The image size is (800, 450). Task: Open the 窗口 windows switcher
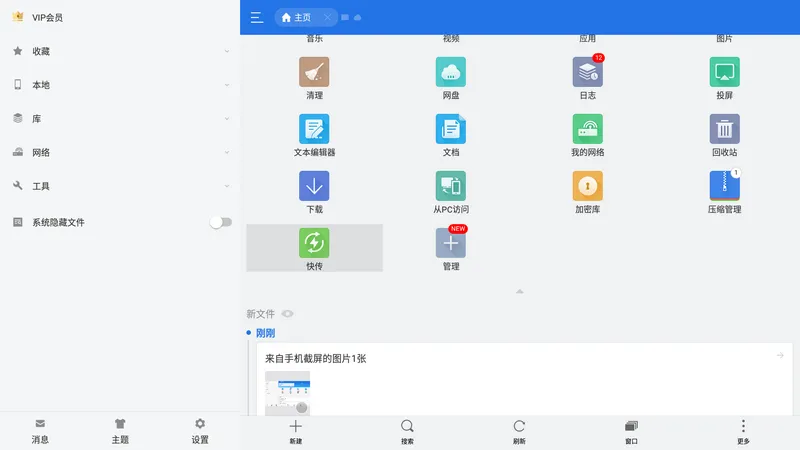pyautogui.click(x=631, y=432)
